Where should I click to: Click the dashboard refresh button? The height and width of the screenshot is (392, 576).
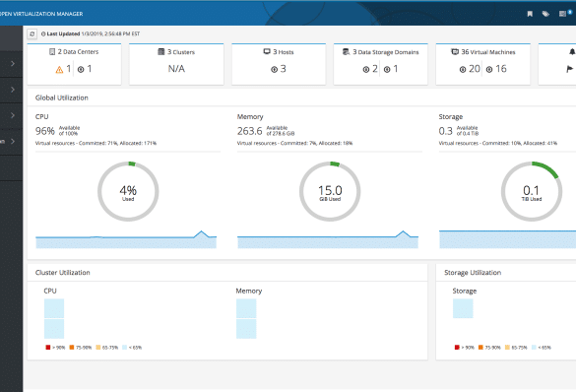click(32, 33)
